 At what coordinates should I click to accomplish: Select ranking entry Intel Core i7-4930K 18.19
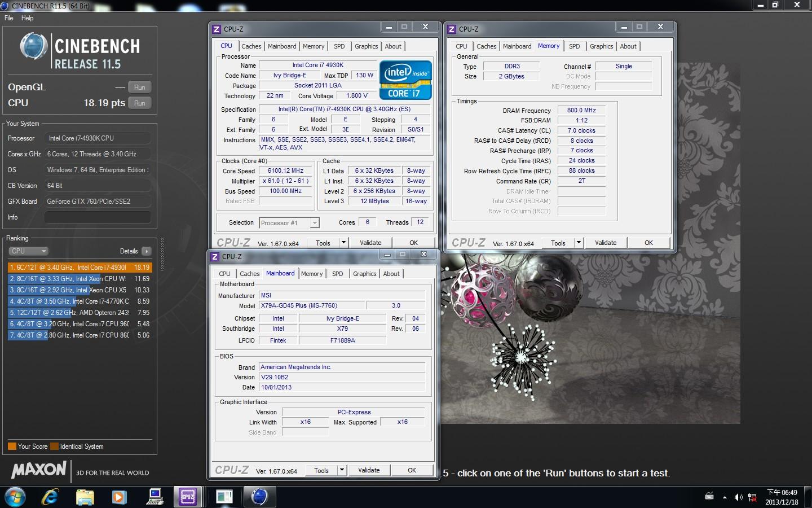click(80, 268)
